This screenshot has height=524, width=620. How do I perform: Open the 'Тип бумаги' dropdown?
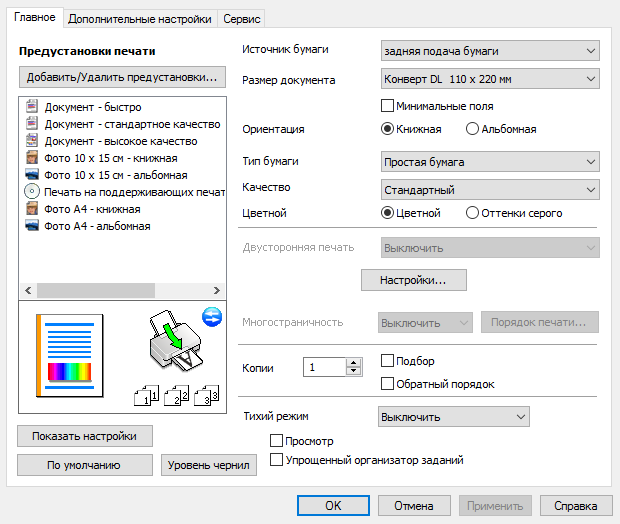(490, 162)
